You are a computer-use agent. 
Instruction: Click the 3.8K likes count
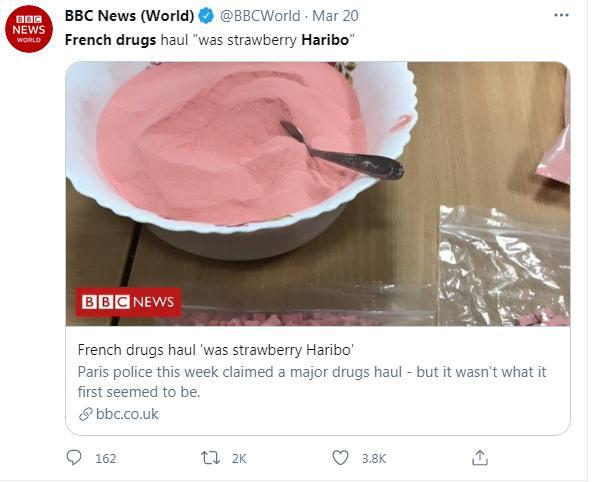click(374, 458)
